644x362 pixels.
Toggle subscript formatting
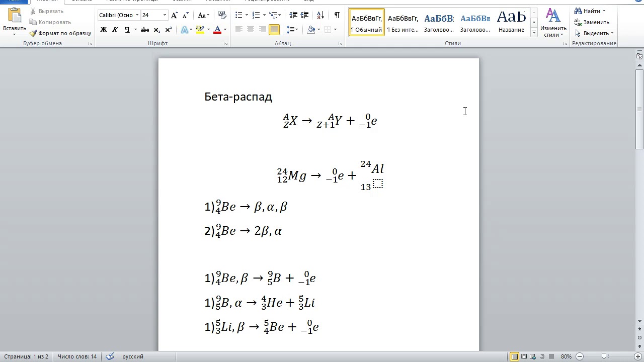tap(157, 30)
